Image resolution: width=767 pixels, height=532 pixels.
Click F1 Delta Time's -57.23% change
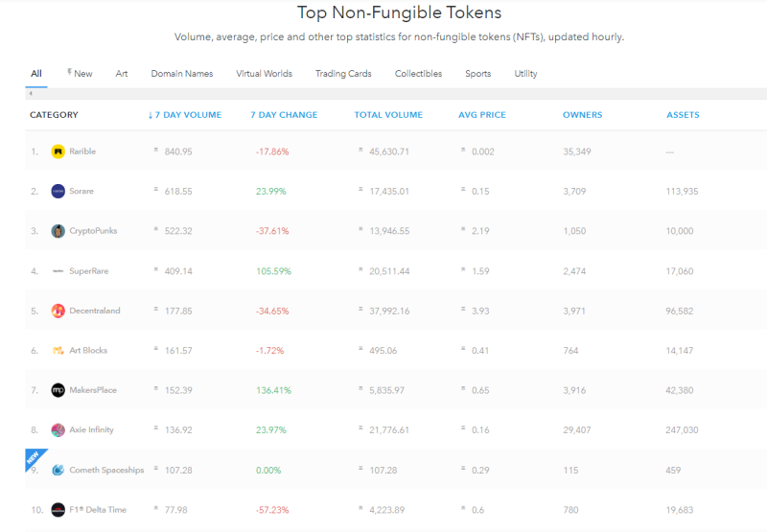click(272, 510)
